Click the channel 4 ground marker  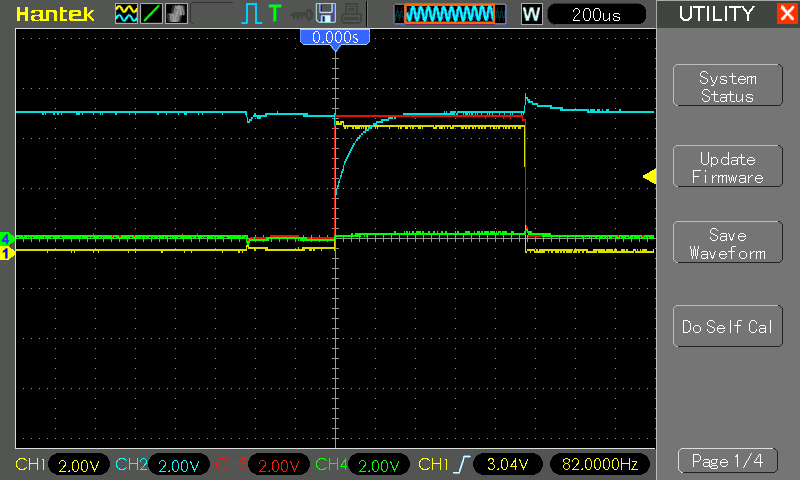click(x=7, y=238)
